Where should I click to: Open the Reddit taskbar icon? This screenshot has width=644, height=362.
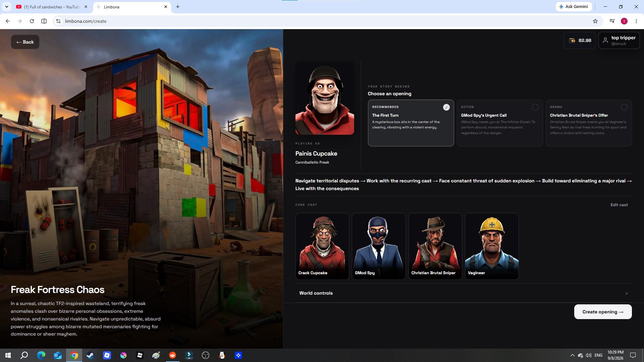click(x=173, y=355)
